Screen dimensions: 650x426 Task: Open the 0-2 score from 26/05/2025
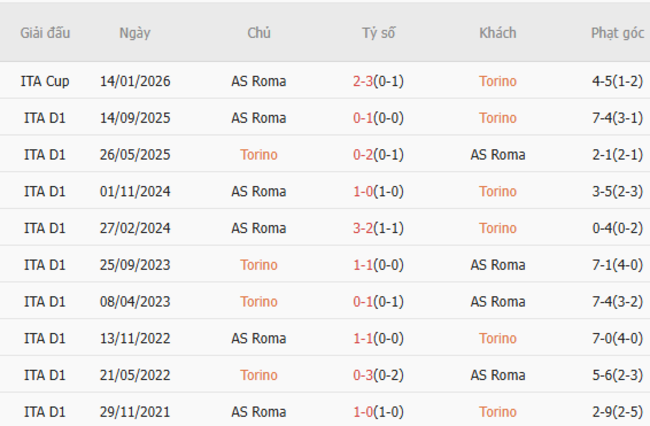363,155
